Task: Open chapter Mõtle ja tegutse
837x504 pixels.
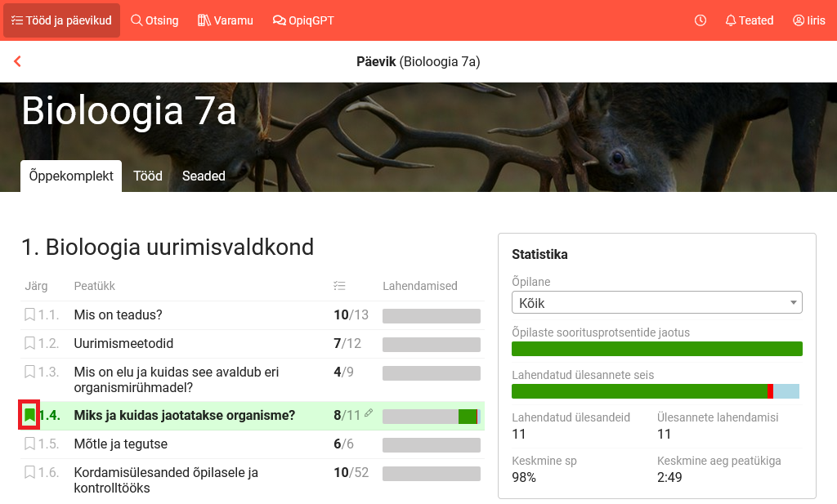Action: 120,444
